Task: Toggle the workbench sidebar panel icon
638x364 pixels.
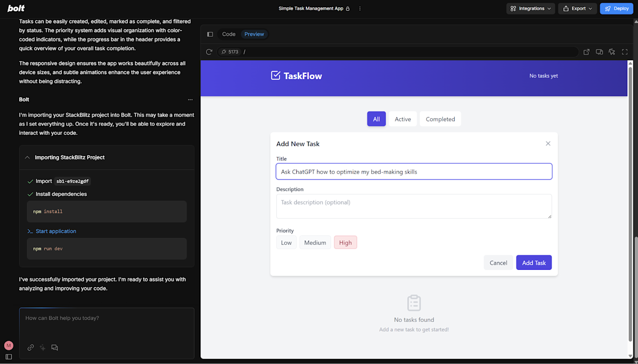Action: (210, 34)
